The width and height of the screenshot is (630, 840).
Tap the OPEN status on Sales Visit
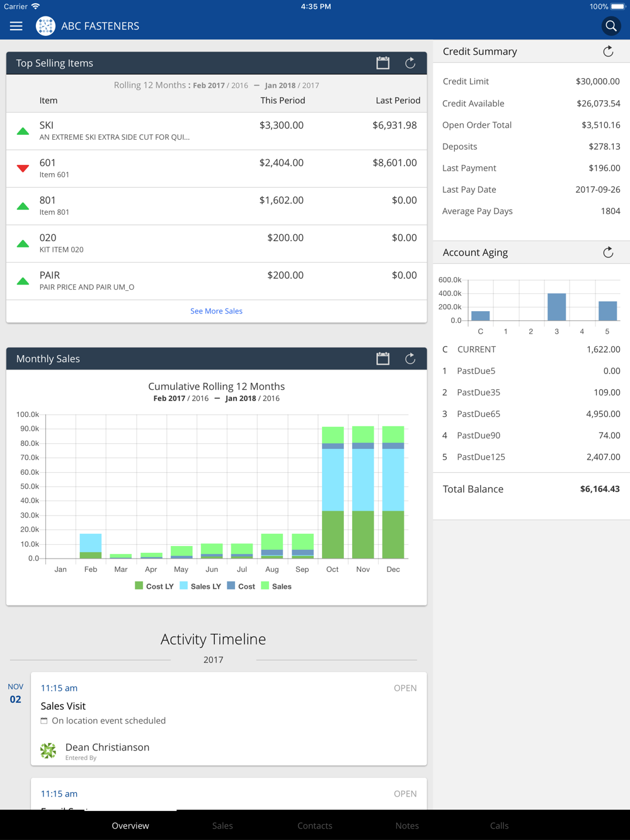click(405, 688)
